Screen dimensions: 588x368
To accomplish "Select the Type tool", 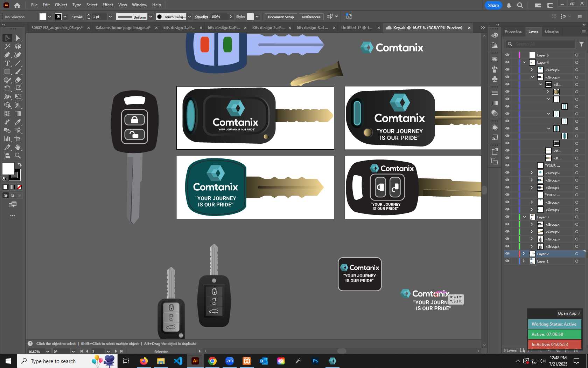I will pyautogui.click(x=7, y=63).
